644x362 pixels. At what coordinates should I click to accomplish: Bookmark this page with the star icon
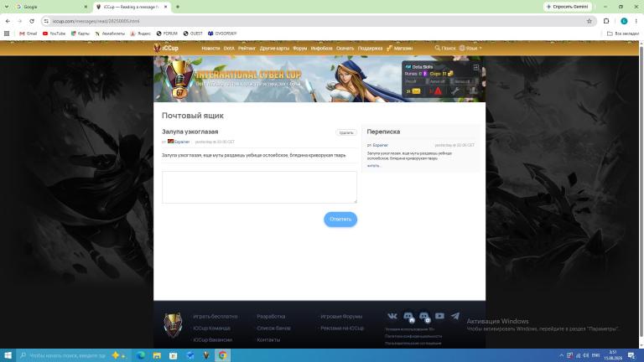click(x=589, y=21)
